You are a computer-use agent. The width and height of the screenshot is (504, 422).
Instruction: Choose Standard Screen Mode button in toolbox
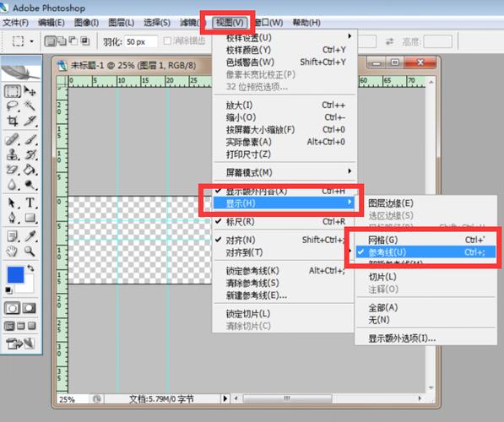point(9,326)
